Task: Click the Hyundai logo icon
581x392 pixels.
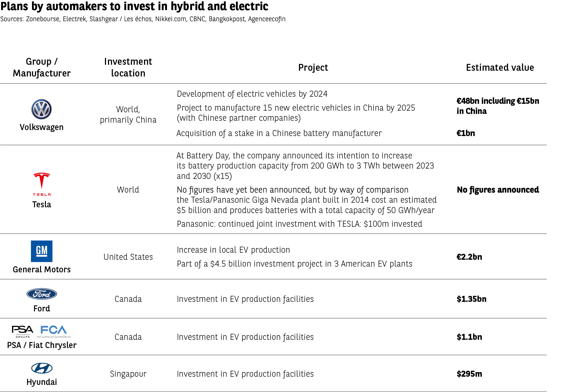Action: point(42,368)
